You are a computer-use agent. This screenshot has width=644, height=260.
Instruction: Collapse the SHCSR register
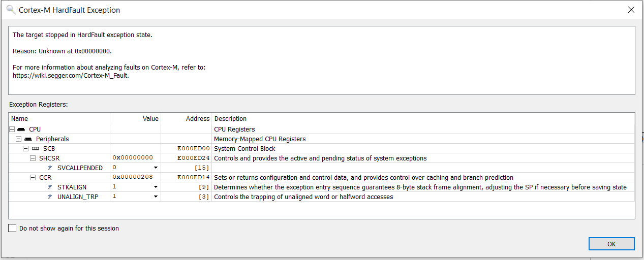click(x=34, y=158)
